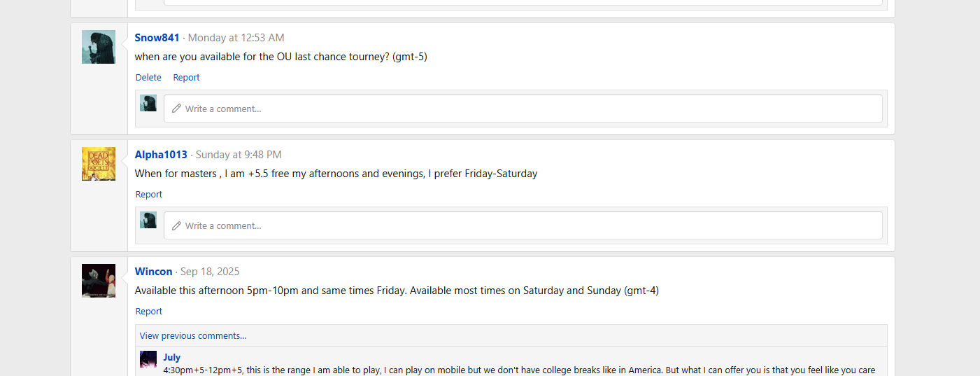The height and width of the screenshot is (376, 980).
Task: Delete Snow841's profile post
Action: pyautogui.click(x=148, y=78)
